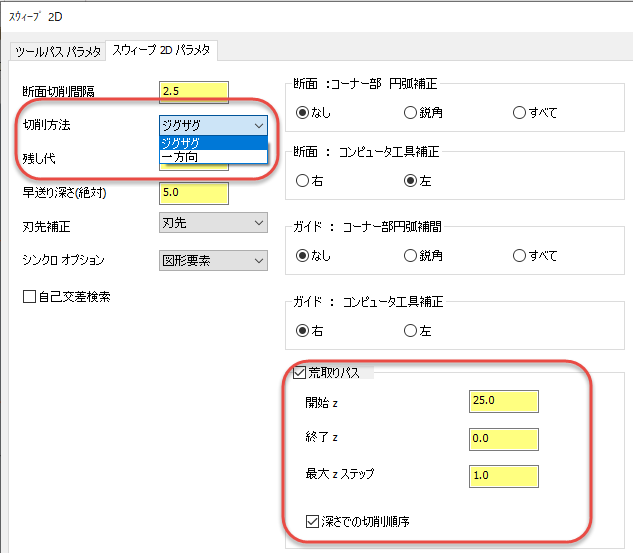Select the スウィープ 2D パラメタ tab
This screenshot has height=553, width=633.
click(x=161, y=50)
